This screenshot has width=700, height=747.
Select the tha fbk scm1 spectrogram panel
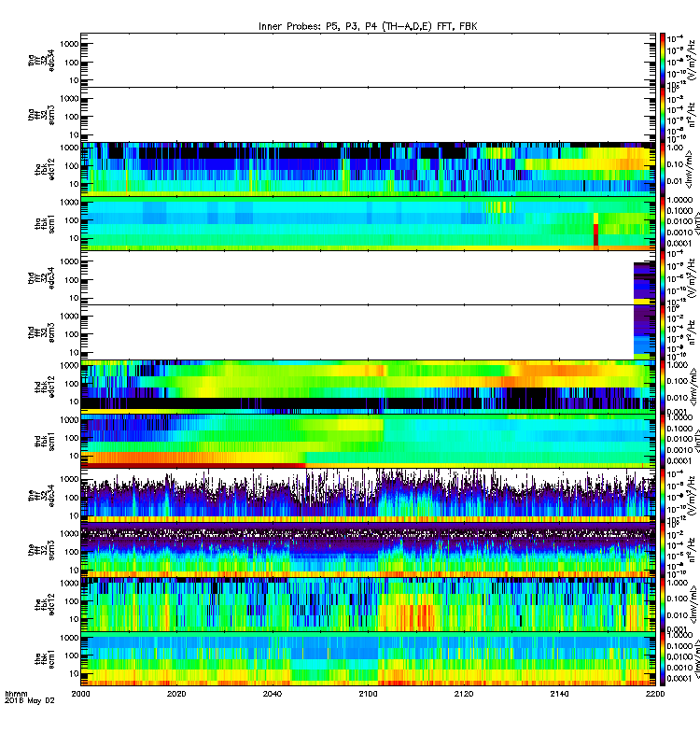tap(368, 223)
